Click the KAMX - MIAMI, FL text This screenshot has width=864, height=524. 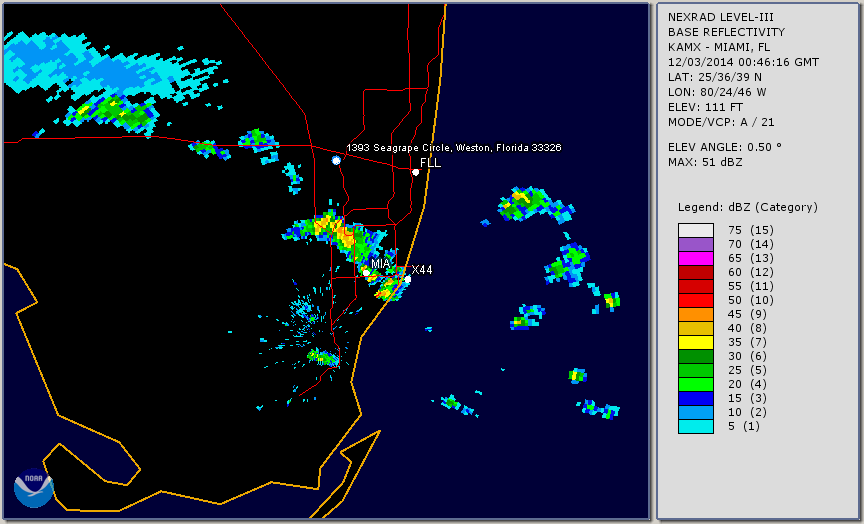click(x=719, y=47)
